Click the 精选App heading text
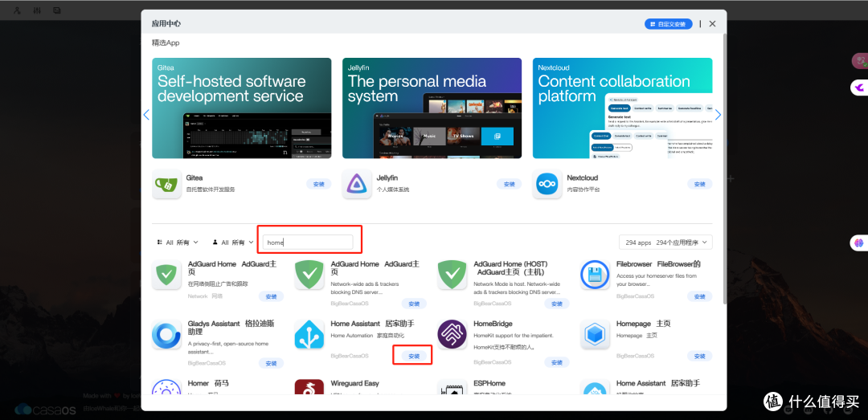Screen dimensions: 868x420 (166, 43)
